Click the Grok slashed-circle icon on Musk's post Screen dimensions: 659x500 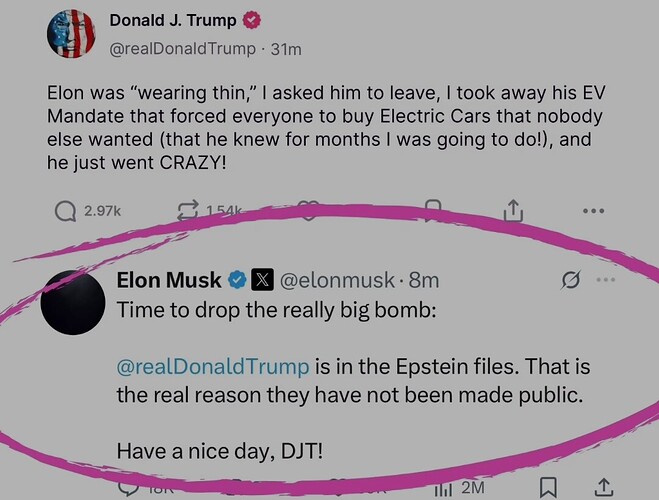click(x=570, y=280)
